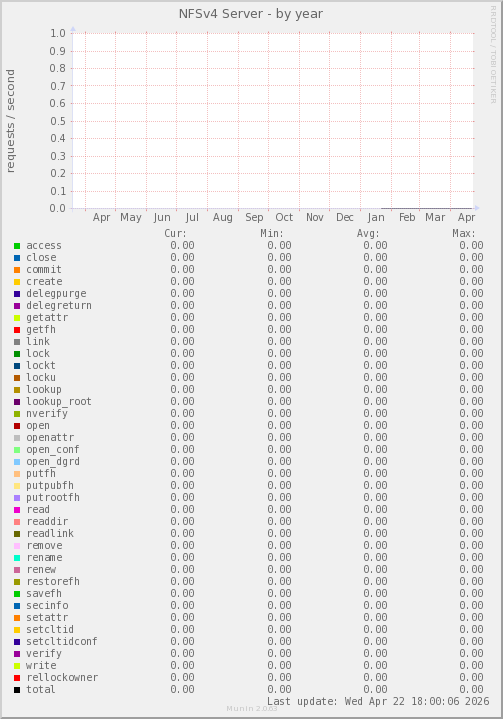Click the 'Last update' timestamp text
This screenshot has width=503, height=719.
tap(378, 702)
